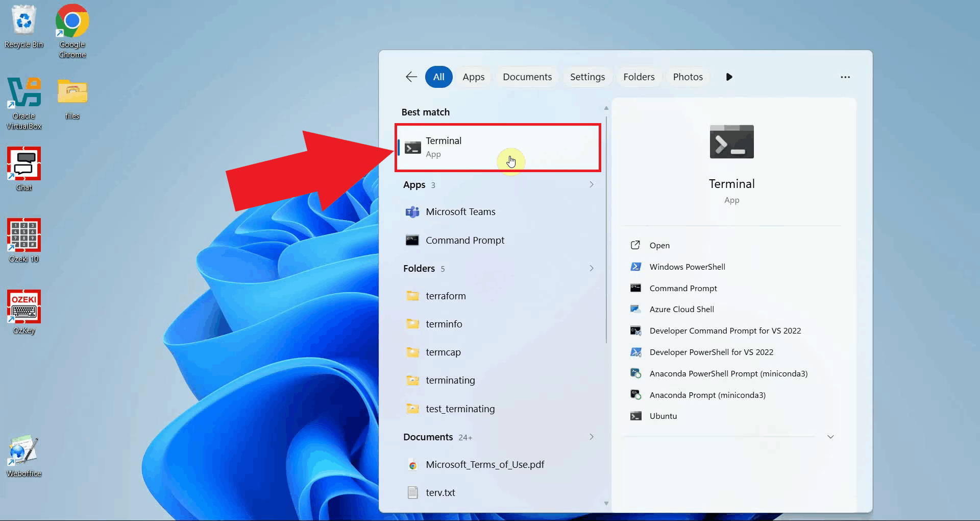Select the termcap folder result
The width and height of the screenshot is (980, 521).
(x=498, y=352)
